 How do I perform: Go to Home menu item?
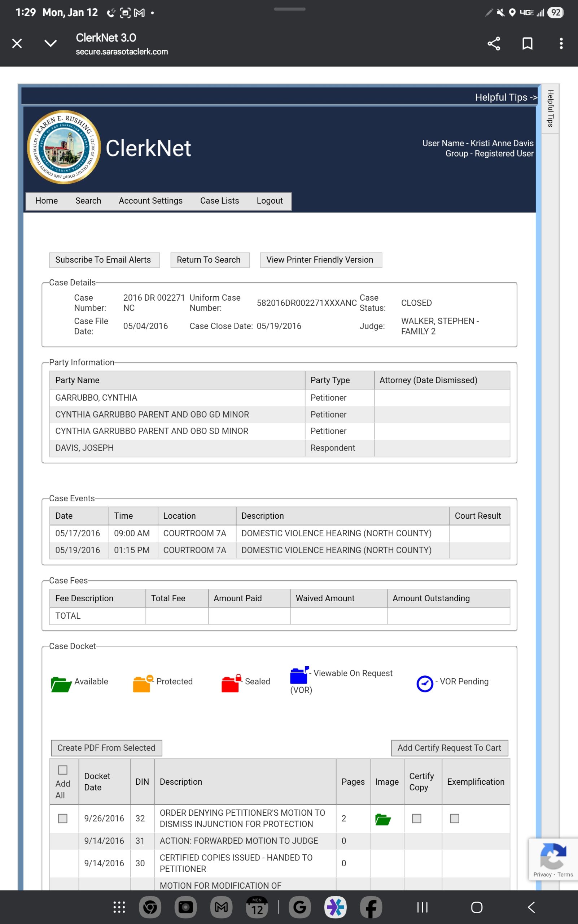[x=46, y=201]
